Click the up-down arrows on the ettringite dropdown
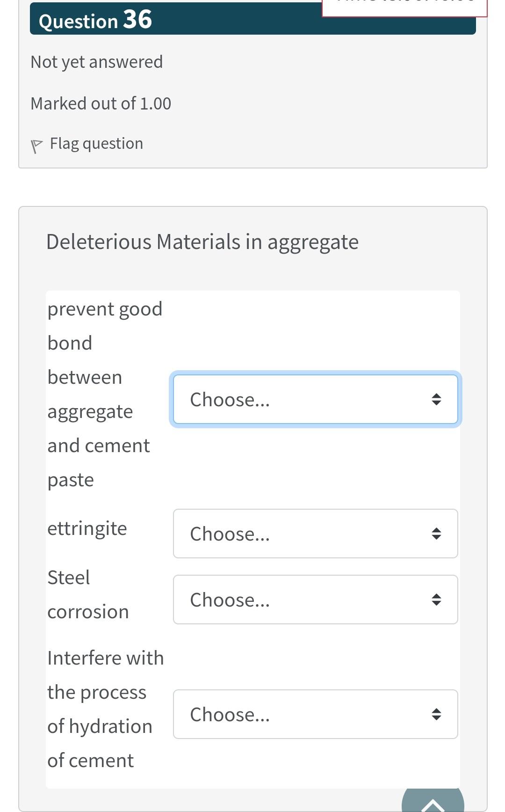This screenshot has height=812, width=505. [x=436, y=534]
